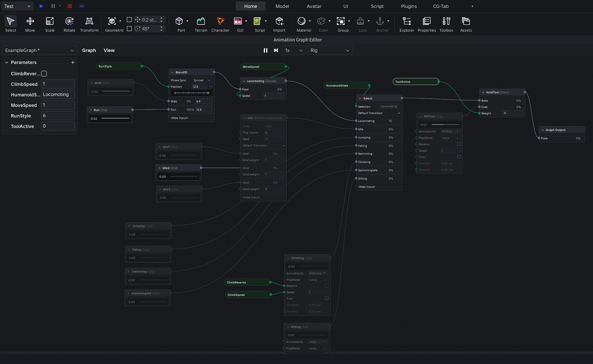Switch to the Model tab
The width and height of the screenshot is (593, 364).
(282, 6)
